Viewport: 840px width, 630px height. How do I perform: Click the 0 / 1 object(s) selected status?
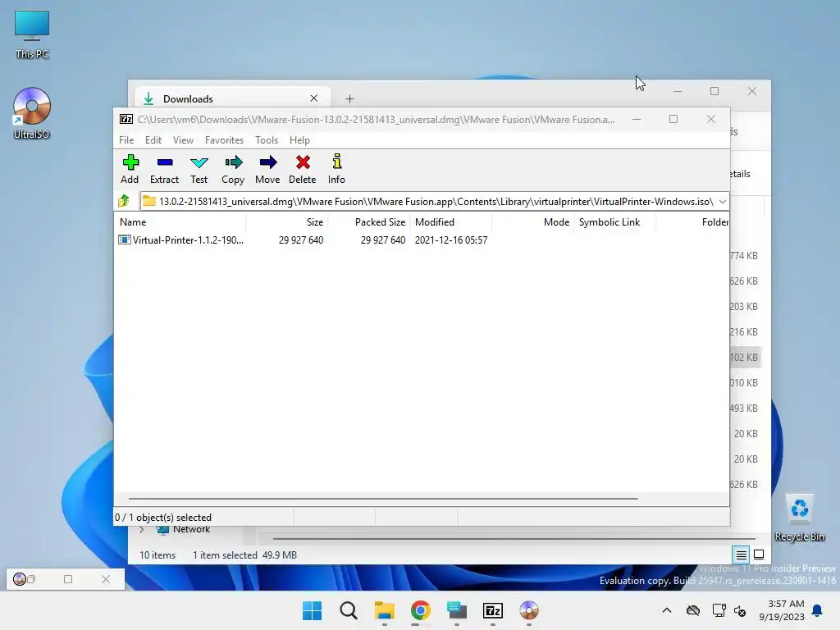click(x=163, y=518)
